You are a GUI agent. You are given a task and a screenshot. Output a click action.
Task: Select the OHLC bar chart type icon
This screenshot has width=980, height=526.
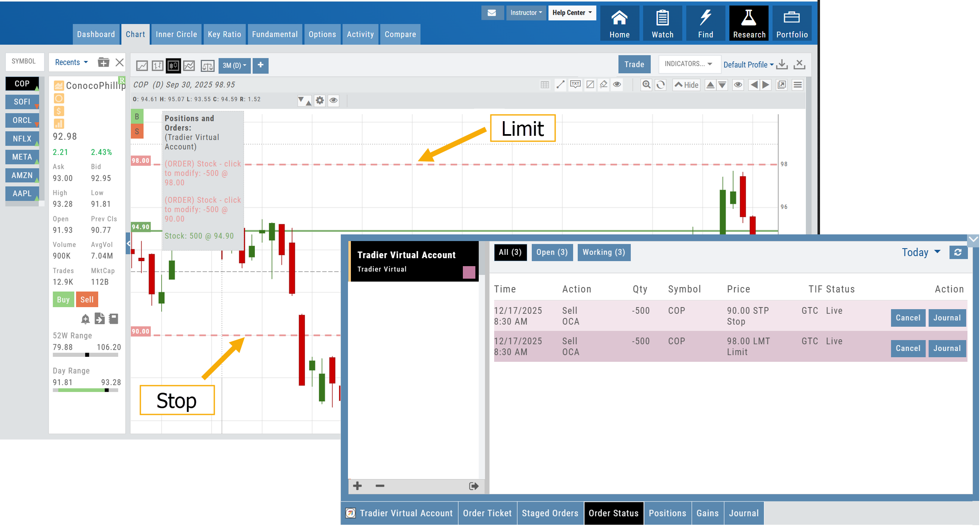click(x=157, y=66)
